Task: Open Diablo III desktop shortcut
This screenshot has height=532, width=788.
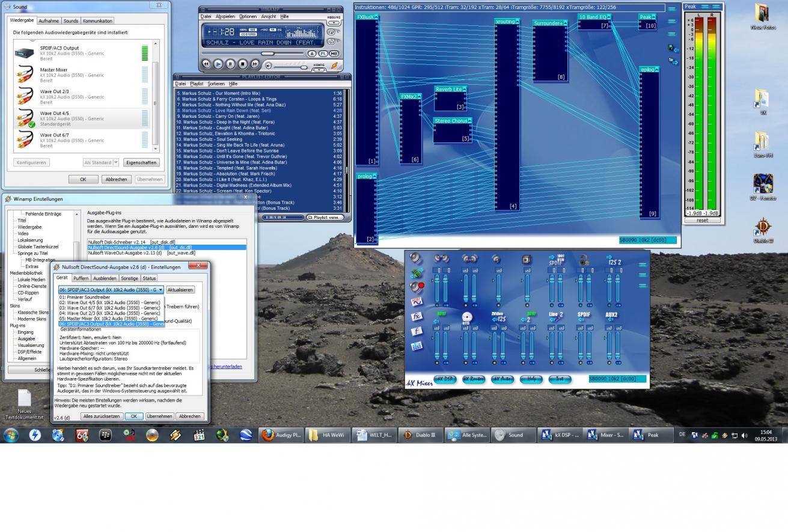Action: [763, 230]
